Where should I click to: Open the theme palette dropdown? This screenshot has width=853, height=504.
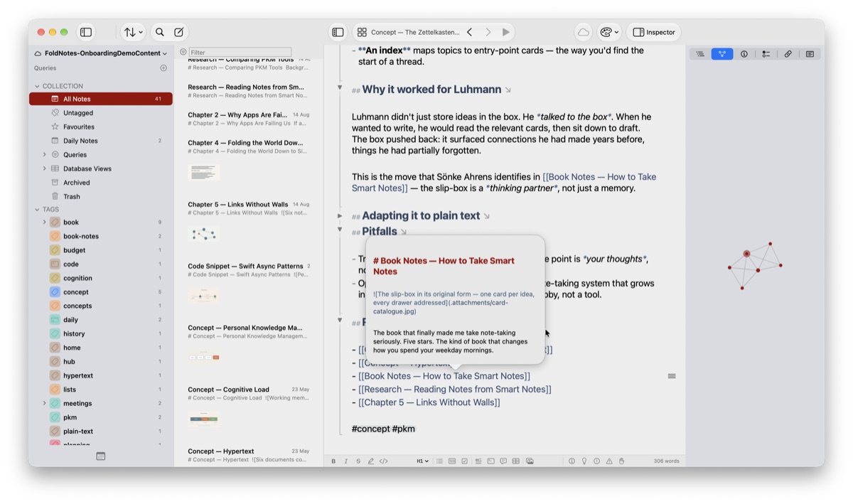(609, 32)
